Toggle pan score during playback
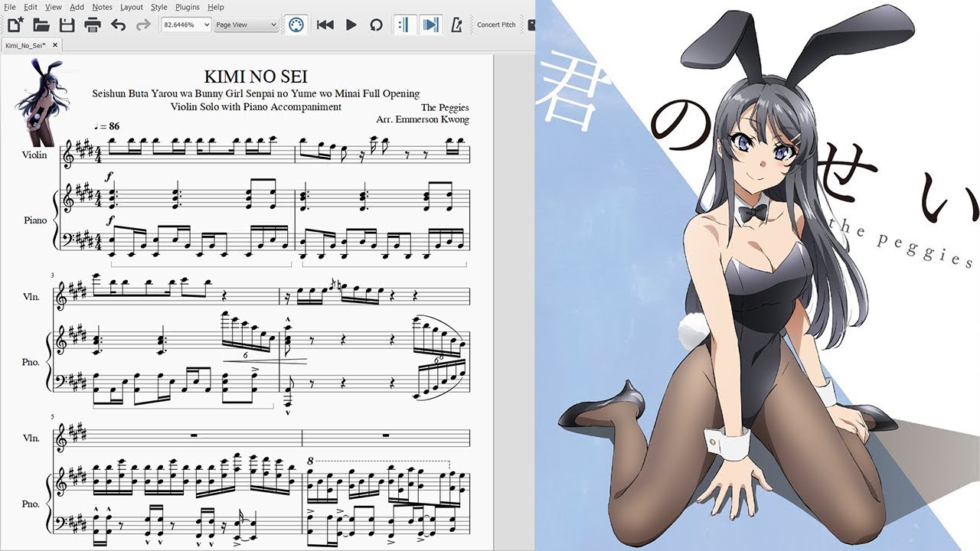 (431, 24)
